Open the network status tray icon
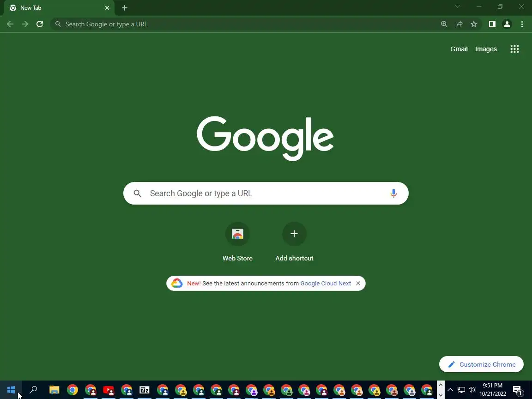This screenshot has height=399, width=532. [x=461, y=390]
